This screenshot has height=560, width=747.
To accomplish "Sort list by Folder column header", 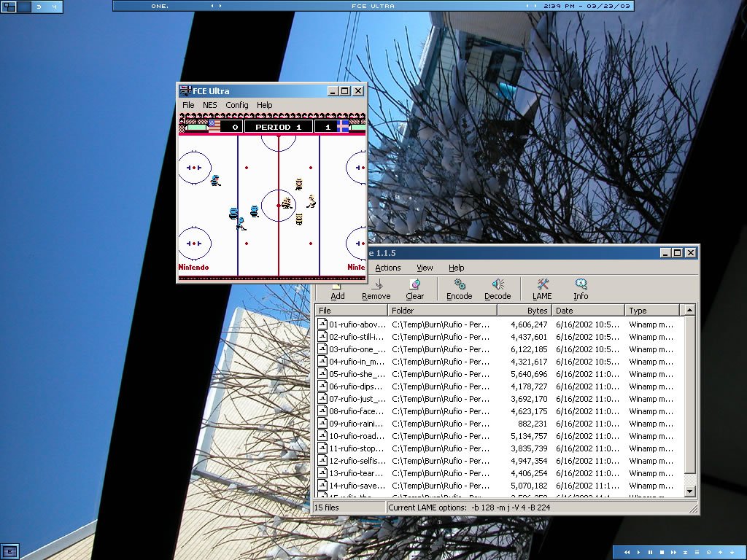I will coord(442,311).
